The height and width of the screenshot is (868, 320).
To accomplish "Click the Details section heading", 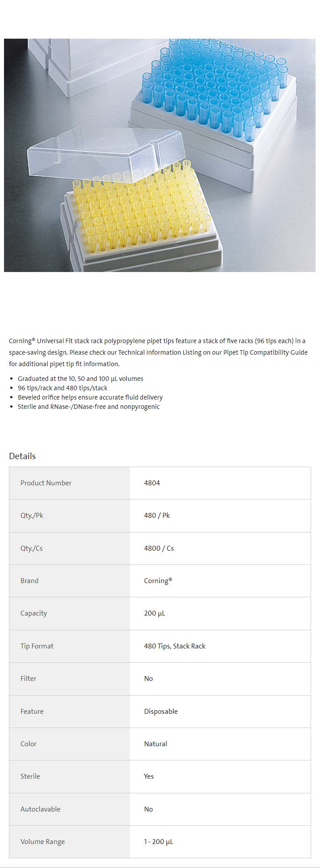I will [x=22, y=456].
